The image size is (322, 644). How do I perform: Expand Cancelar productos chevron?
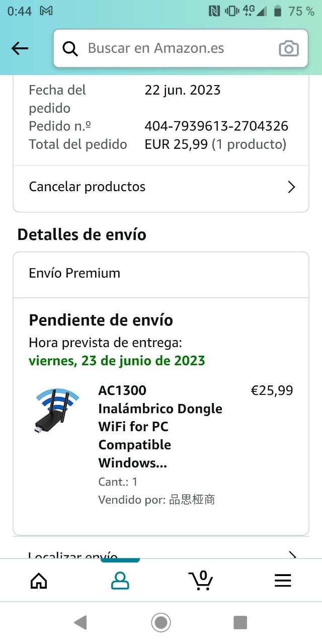click(291, 187)
